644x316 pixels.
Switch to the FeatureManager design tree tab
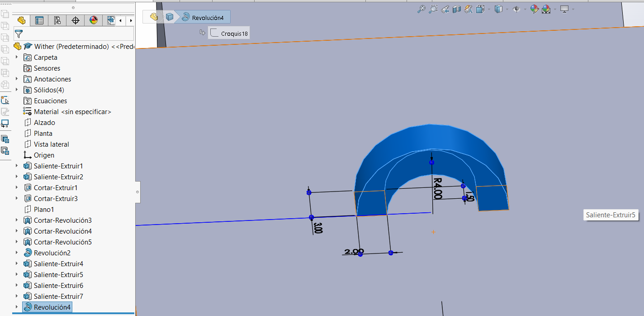click(x=21, y=20)
